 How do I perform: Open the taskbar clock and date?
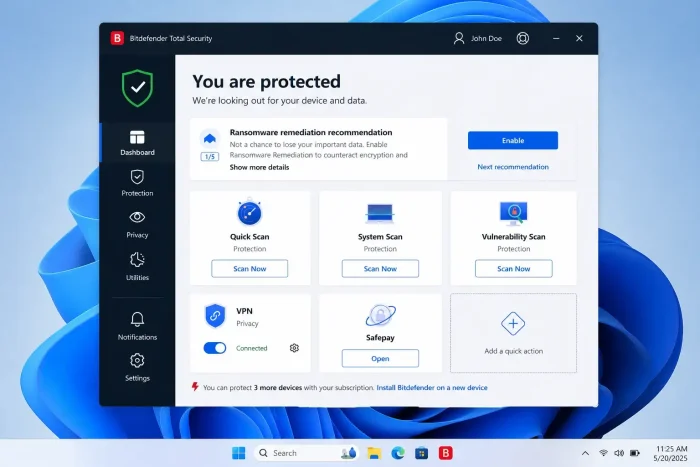click(x=671, y=453)
